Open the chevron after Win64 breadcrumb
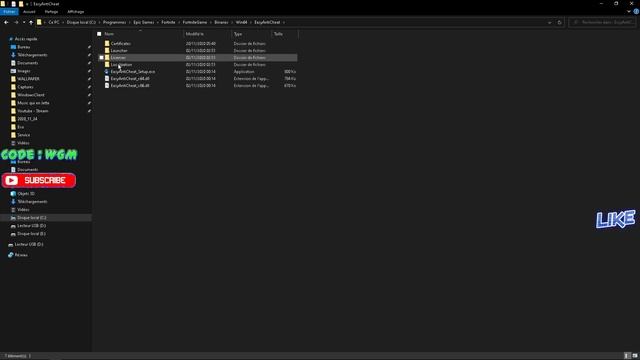Image resolution: width=640 pixels, height=360 pixels. [x=251, y=22]
